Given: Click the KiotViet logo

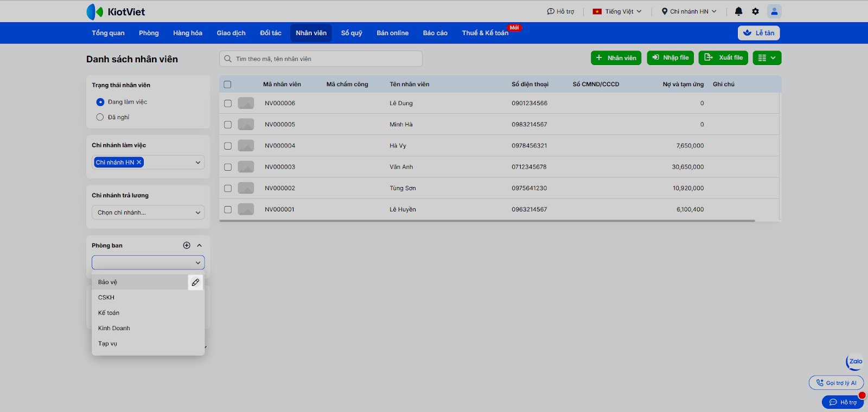Looking at the screenshot, I should [x=116, y=11].
